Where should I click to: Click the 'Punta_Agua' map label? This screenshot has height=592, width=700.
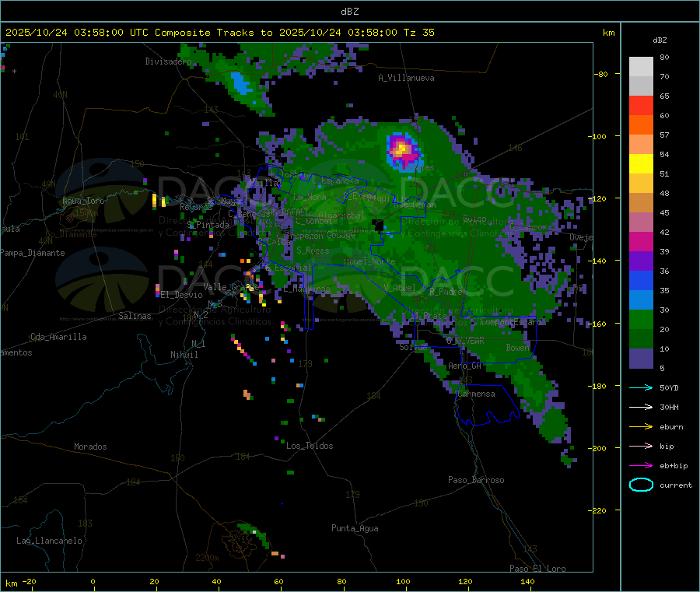[x=355, y=528]
